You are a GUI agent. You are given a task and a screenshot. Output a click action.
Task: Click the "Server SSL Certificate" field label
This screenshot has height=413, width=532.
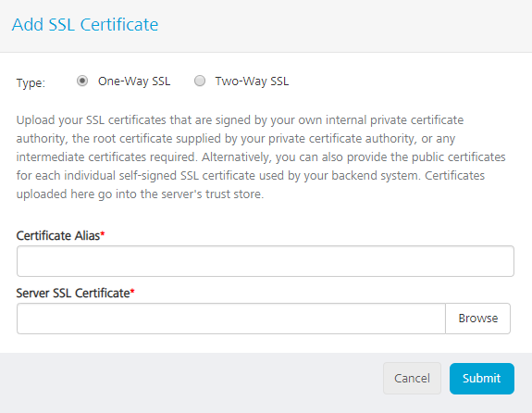73,294
